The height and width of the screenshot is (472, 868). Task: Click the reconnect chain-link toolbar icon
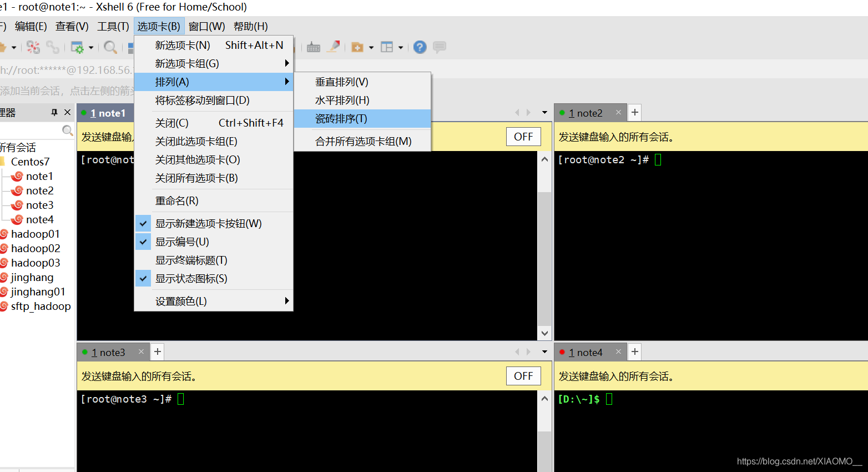click(x=53, y=47)
